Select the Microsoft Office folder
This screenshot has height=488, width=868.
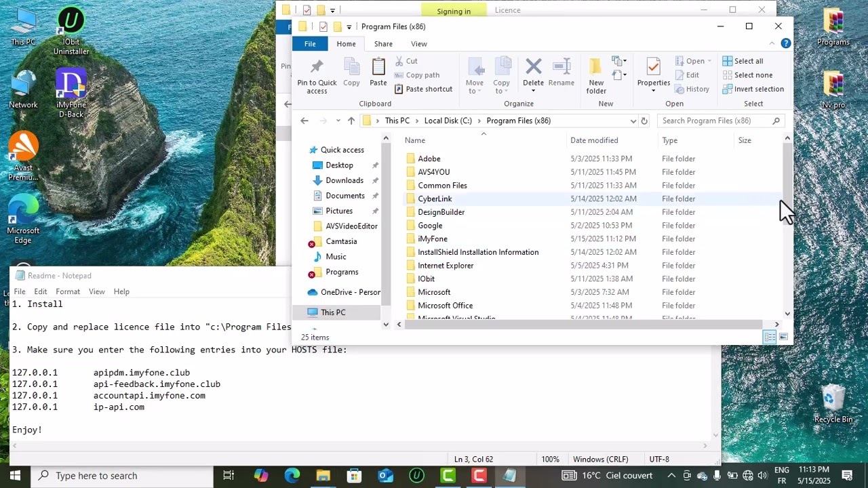(x=445, y=306)
